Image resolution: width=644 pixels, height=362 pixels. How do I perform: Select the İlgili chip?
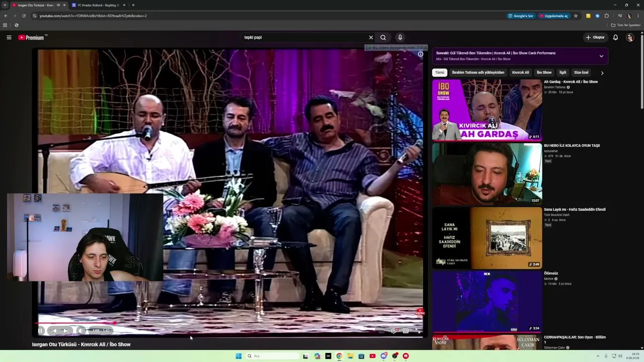click(562, 72)
